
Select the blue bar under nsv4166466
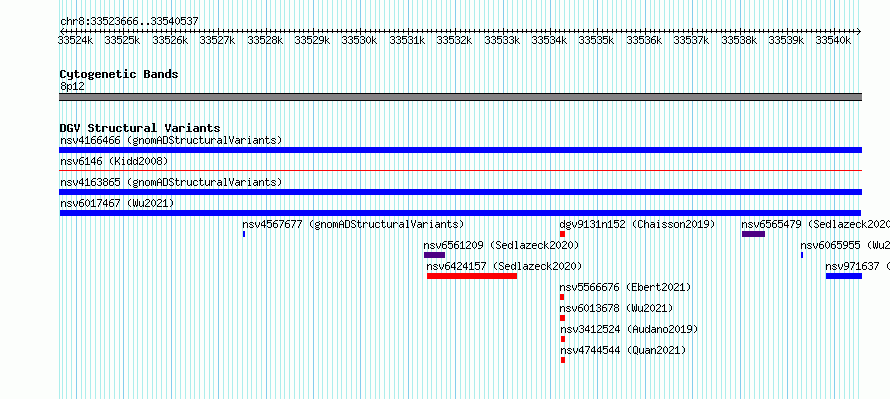(460, 150)
